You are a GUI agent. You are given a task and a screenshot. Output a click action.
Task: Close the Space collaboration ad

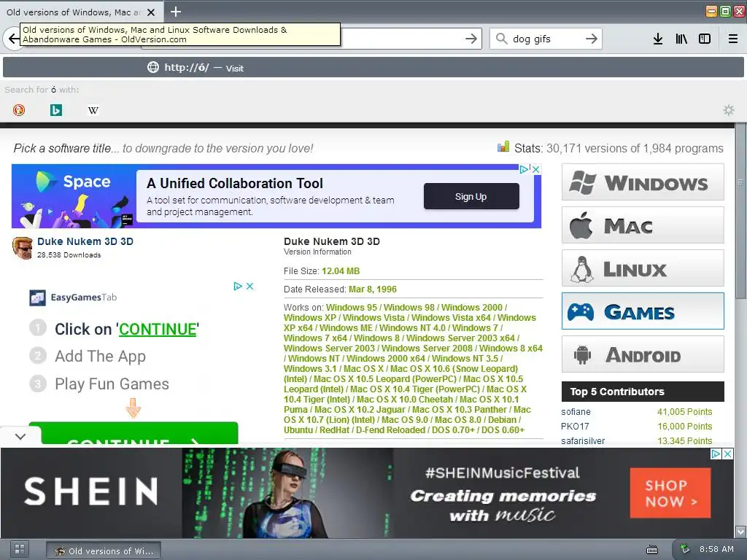click(536, 169)
